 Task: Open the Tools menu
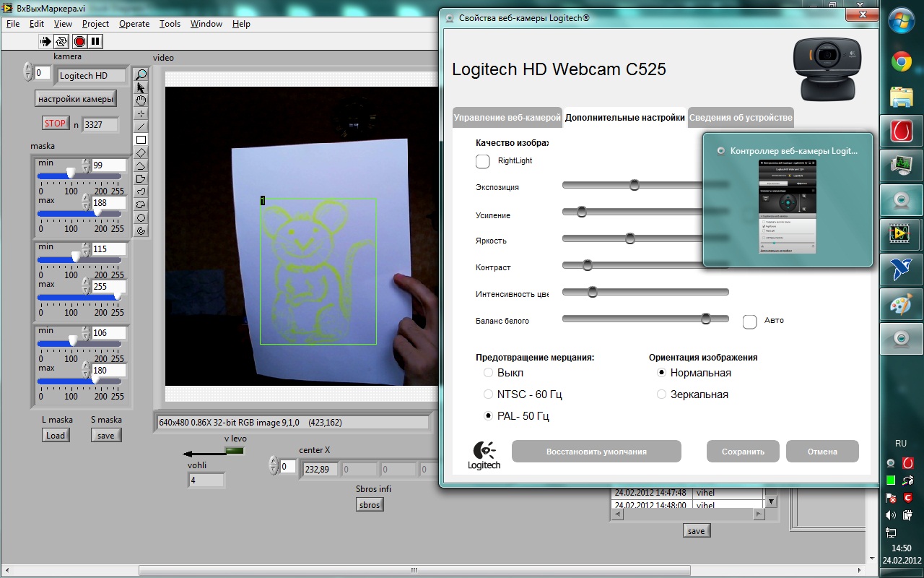pos(170,24)
